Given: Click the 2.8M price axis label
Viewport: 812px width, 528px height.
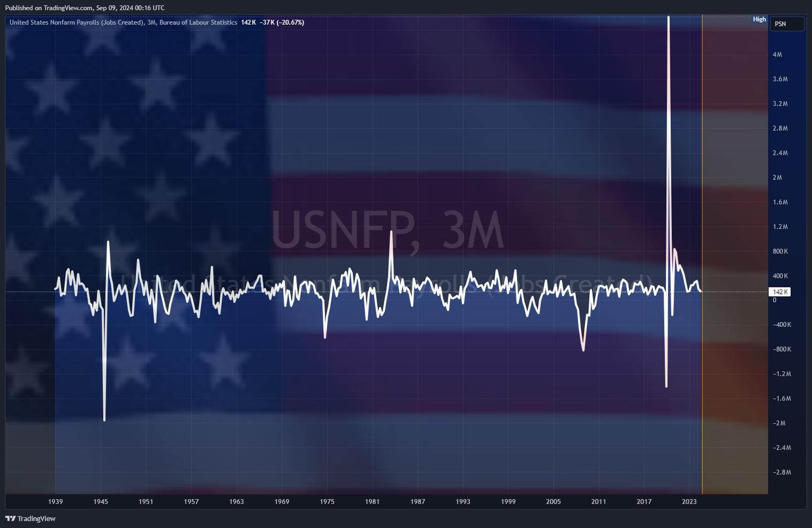Looking at the screenshot, I should 780,128.
